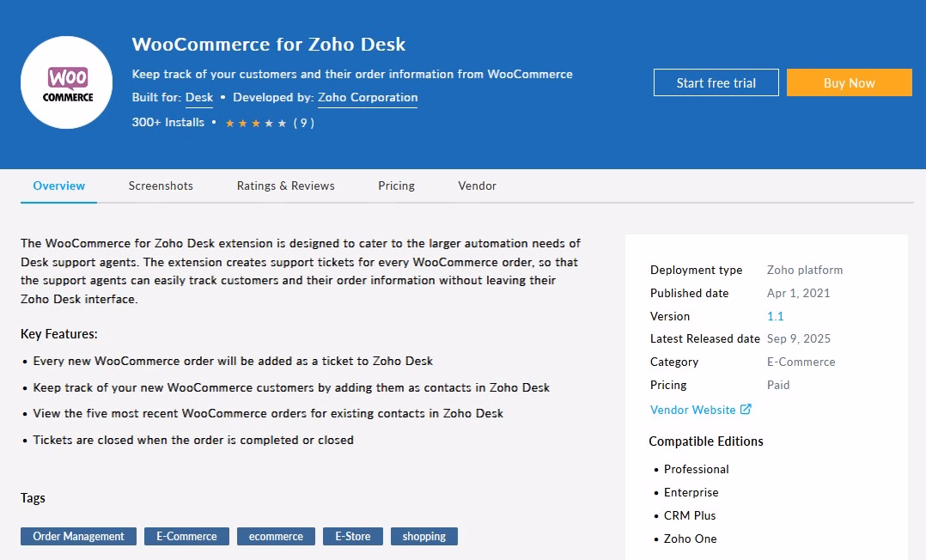Viewport: 926px width, 560px height.
Task: Click the WooCommerce logo icon
Action: click(x=67, y=82)
